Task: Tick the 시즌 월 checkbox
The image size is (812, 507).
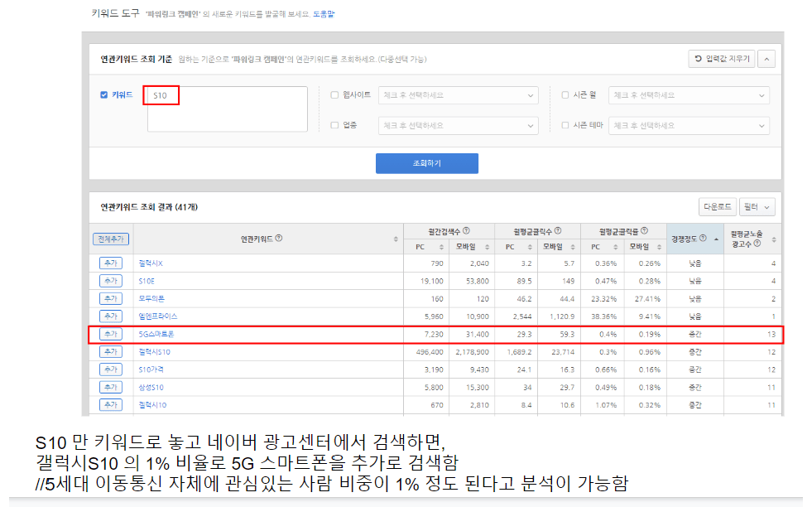Action: tap(565, 95)
